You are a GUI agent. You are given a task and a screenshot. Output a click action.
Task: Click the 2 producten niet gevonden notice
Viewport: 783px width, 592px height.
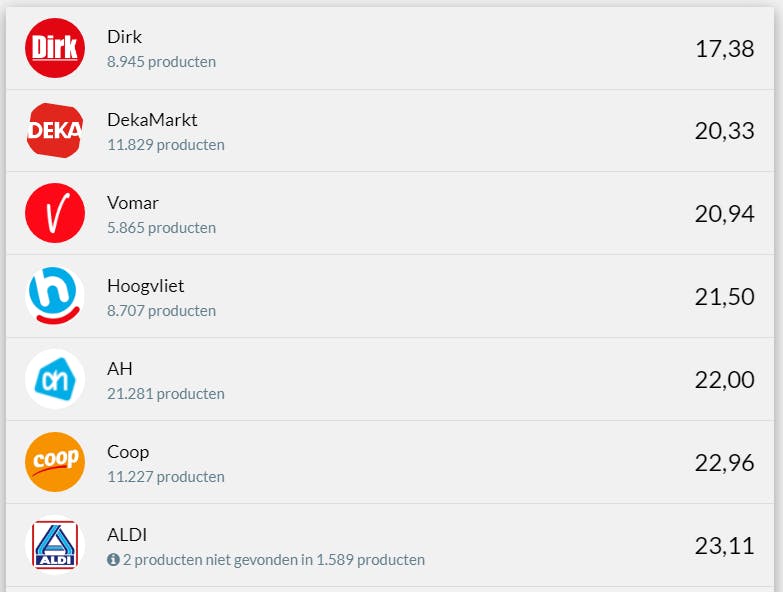(x=273, y=560)
